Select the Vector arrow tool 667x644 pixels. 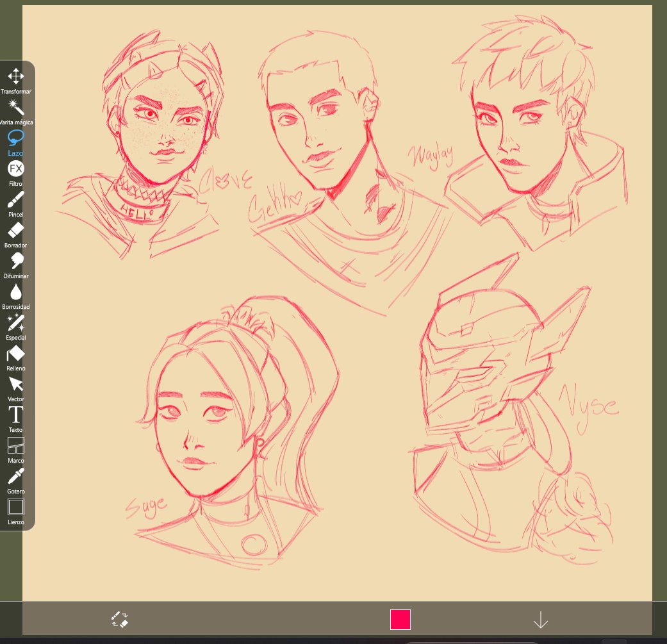[x=16, y=388]
